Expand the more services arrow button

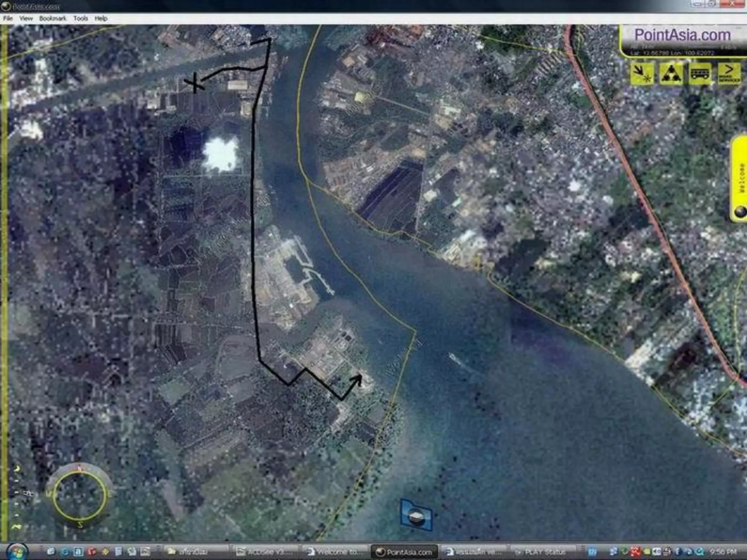click(x=729, y=74)
